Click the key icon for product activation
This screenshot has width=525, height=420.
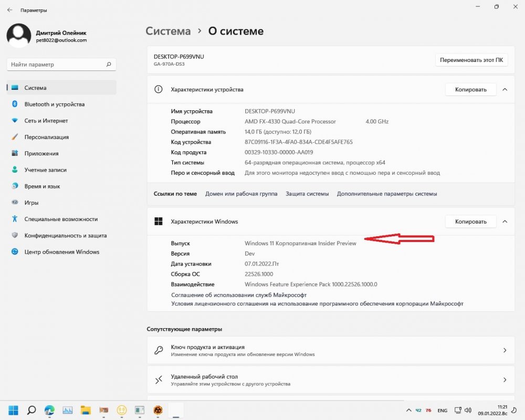pos(159,350)
